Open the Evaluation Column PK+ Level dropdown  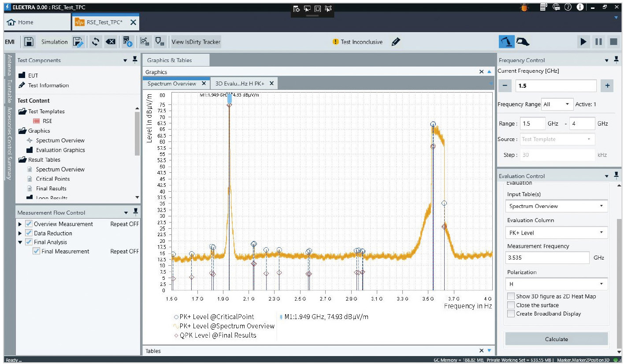pyautogui.click(x=557, y=232)
